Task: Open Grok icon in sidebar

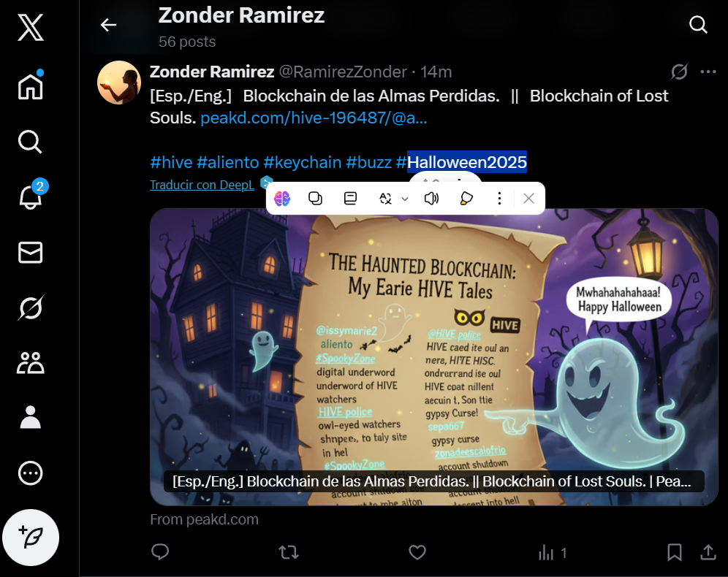Action: pyautogui.click(x=31, y=307)
